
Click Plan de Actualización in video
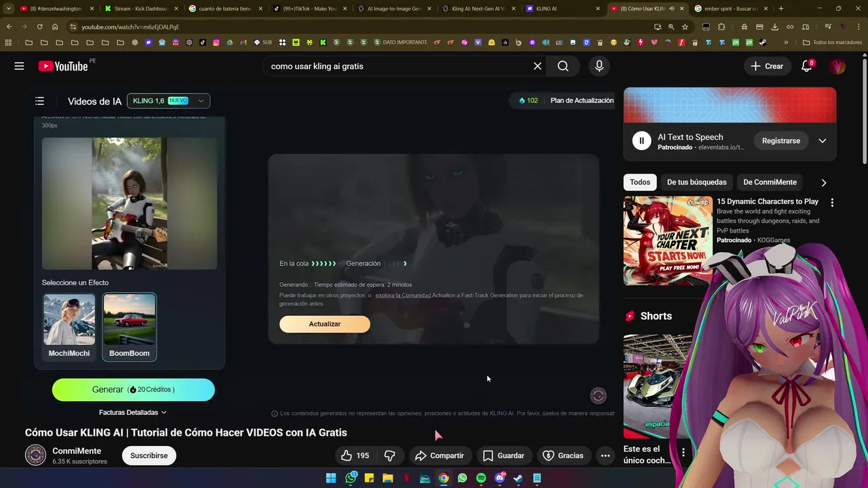point(582,100)
